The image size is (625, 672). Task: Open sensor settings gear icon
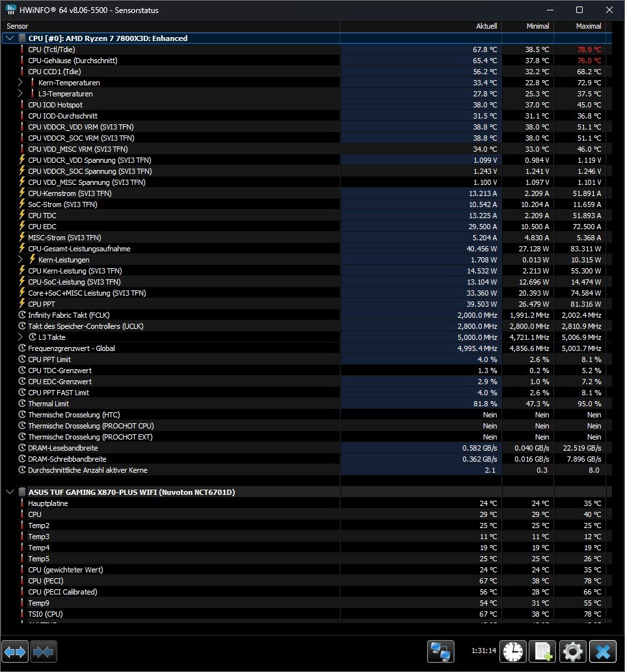point(573,652)
